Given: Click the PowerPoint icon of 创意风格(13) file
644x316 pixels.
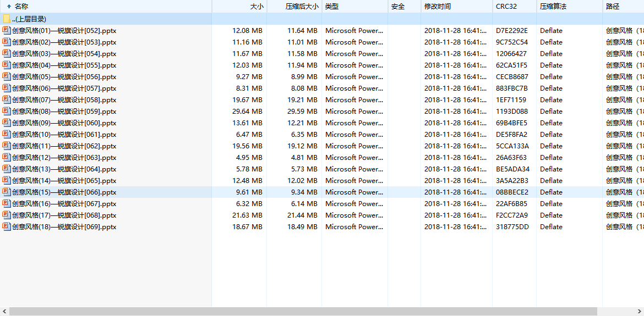Looking at the screenshot, I should pos(7,169).
